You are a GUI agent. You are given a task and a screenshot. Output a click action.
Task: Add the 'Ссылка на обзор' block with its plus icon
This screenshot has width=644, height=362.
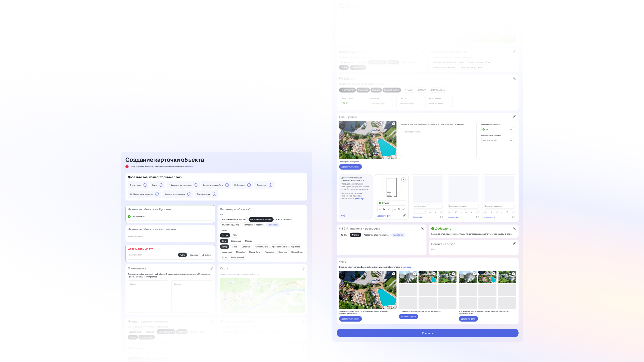214,194
